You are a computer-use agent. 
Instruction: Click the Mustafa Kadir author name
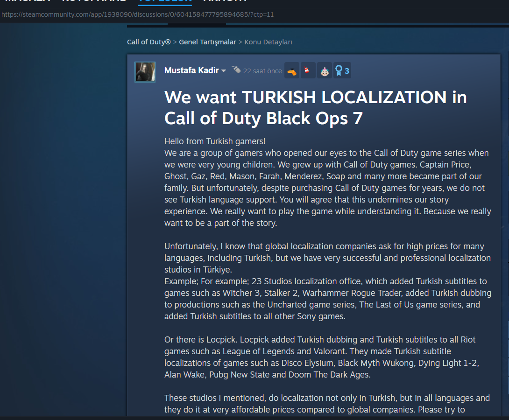click(x=191, y=70)
